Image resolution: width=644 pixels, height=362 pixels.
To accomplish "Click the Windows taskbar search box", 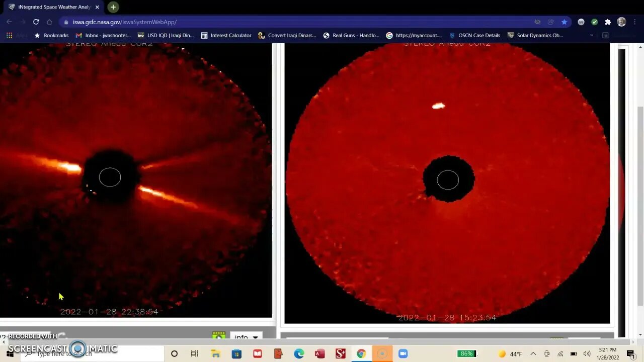I will coord(93,354).
